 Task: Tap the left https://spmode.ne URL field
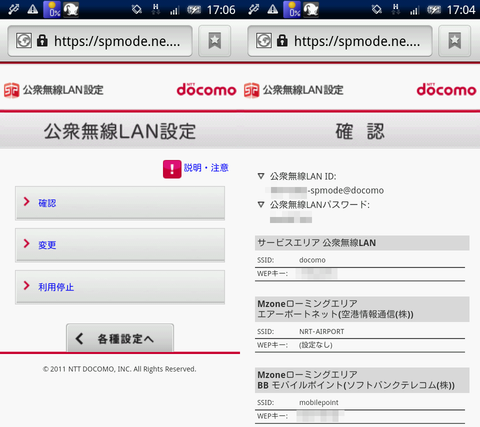click(x=100, y=41)
